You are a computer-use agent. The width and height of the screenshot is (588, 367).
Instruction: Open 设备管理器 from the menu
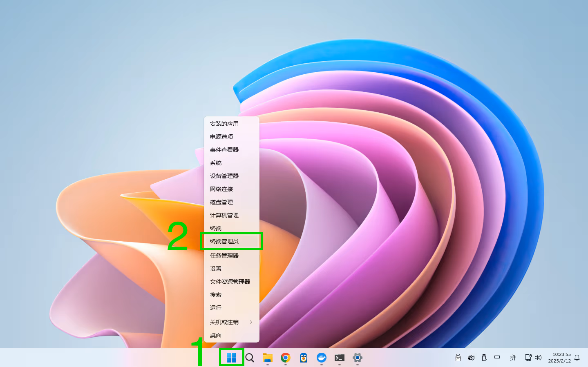232,176
